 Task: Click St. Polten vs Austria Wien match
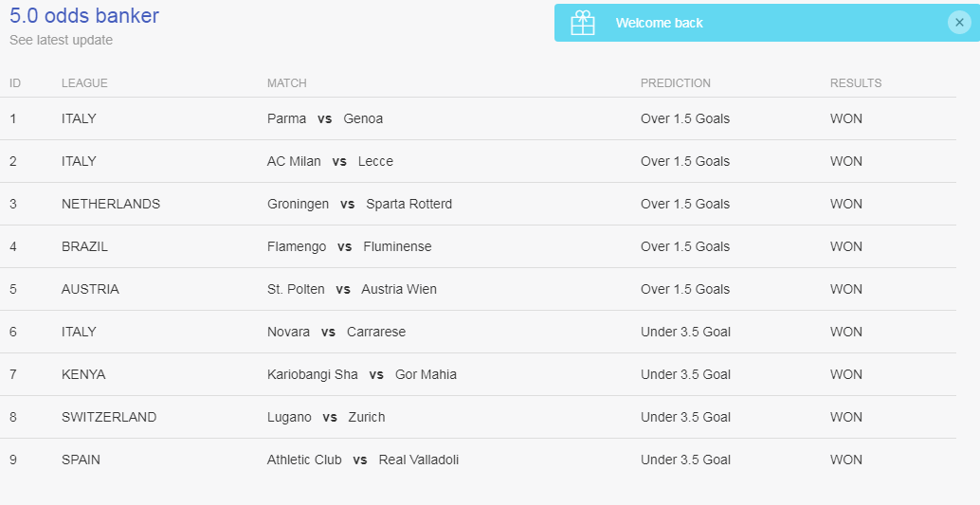(352, 289)
